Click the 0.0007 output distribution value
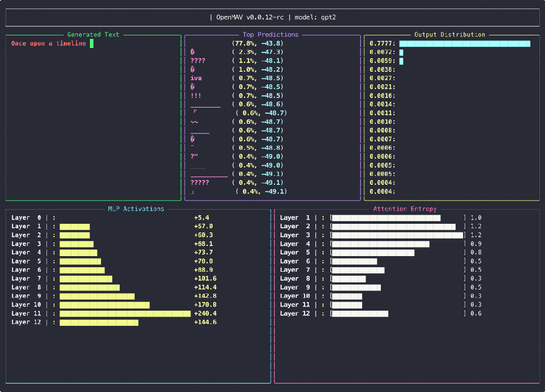The height and width of the screenshot is (392, 545). [382, 139]
